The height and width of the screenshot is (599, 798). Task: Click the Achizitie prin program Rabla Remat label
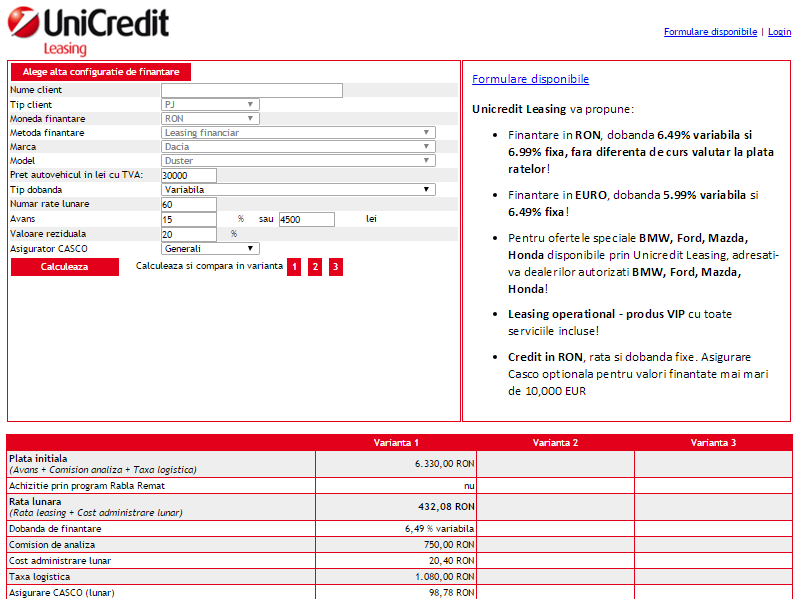(x=87, y=486)
